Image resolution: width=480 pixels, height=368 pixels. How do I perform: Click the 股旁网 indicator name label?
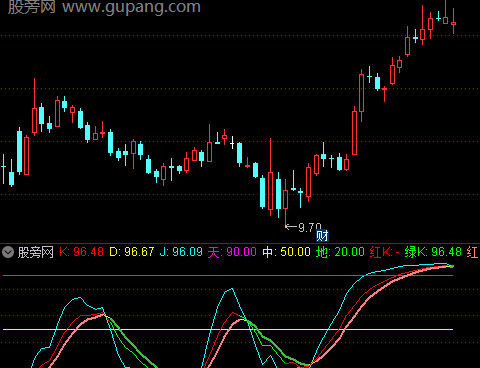pyautogui.click(x=36, y=252)
